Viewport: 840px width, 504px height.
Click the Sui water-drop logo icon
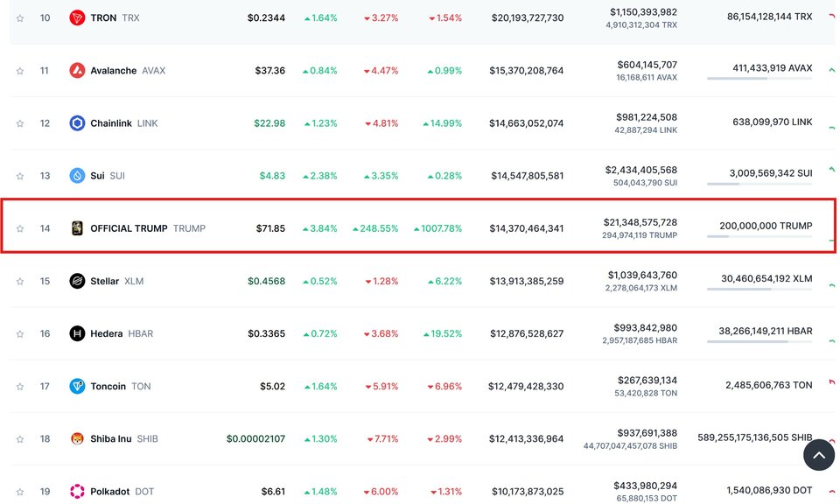click(77, 176)
